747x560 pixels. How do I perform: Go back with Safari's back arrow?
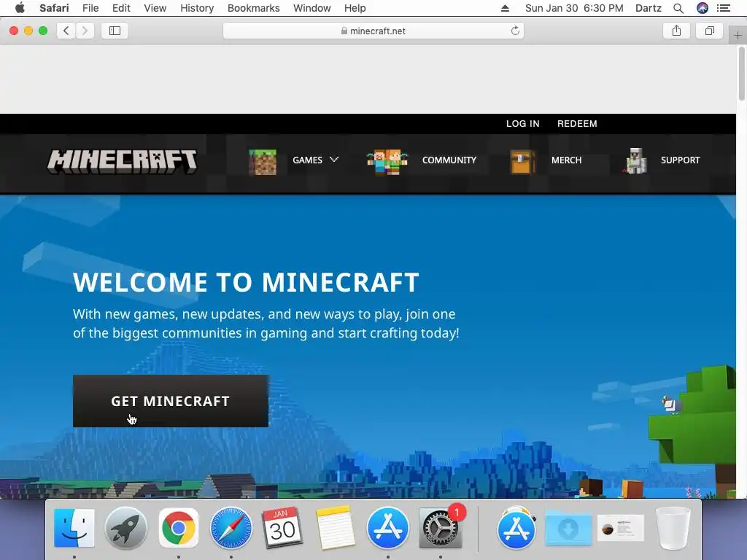pos(66,31)
